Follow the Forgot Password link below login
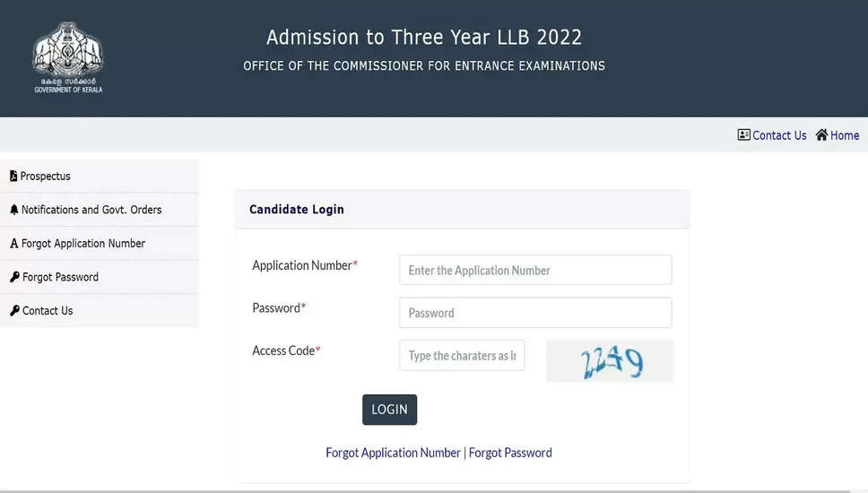This screenshot has height=493, width=868. [x=510, y=453]
